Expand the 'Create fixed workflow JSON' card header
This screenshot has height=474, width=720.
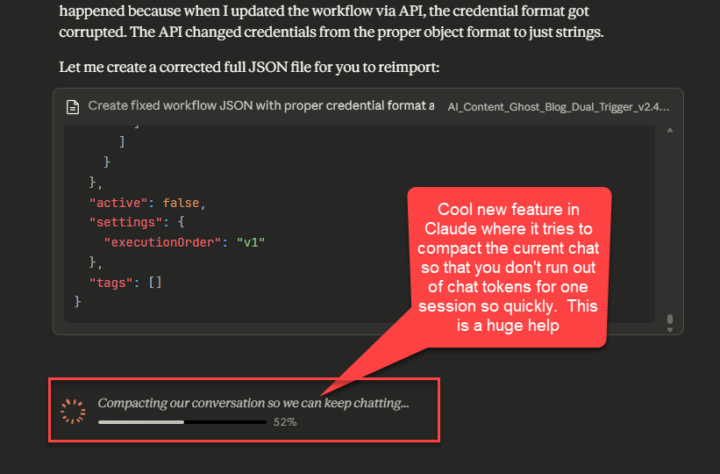(260, 106)
